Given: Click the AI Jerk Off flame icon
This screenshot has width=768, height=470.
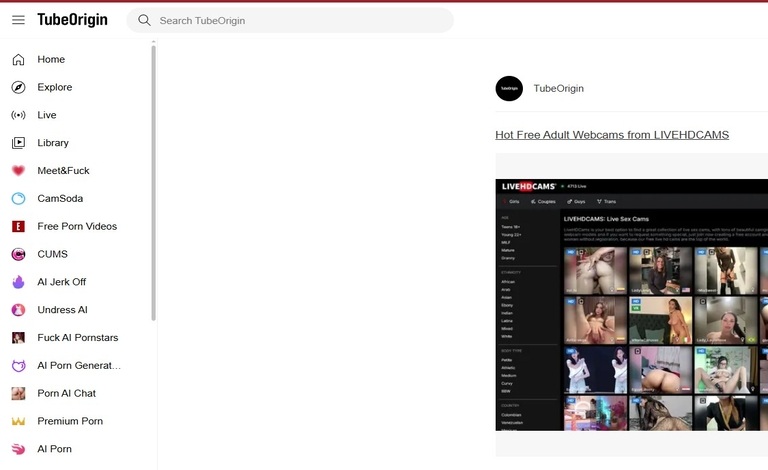Looking at the screenshot, I should coord(18,282).
